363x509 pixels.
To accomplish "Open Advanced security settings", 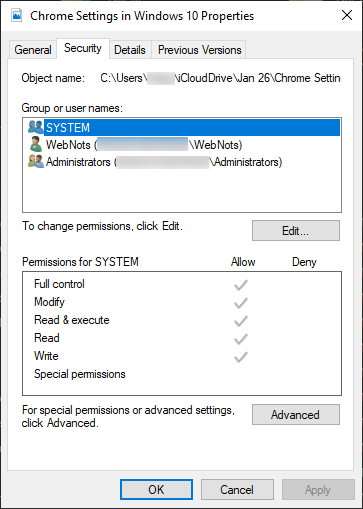I will (x=296, y=414).
